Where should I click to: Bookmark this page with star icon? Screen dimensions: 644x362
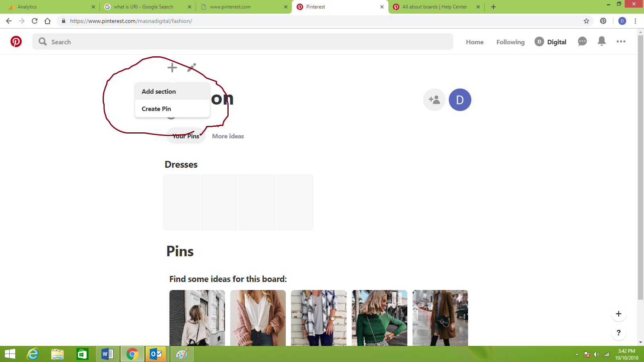[x=586, y=21]
